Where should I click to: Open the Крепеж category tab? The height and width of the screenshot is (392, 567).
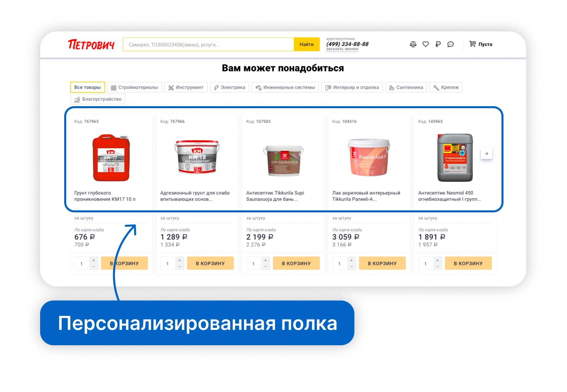coord(446,87)
